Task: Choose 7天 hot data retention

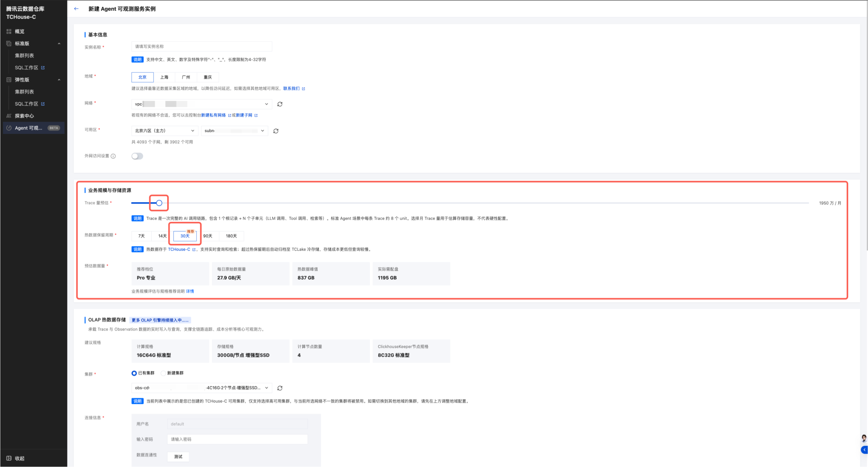Action: [x=142, y=236]
